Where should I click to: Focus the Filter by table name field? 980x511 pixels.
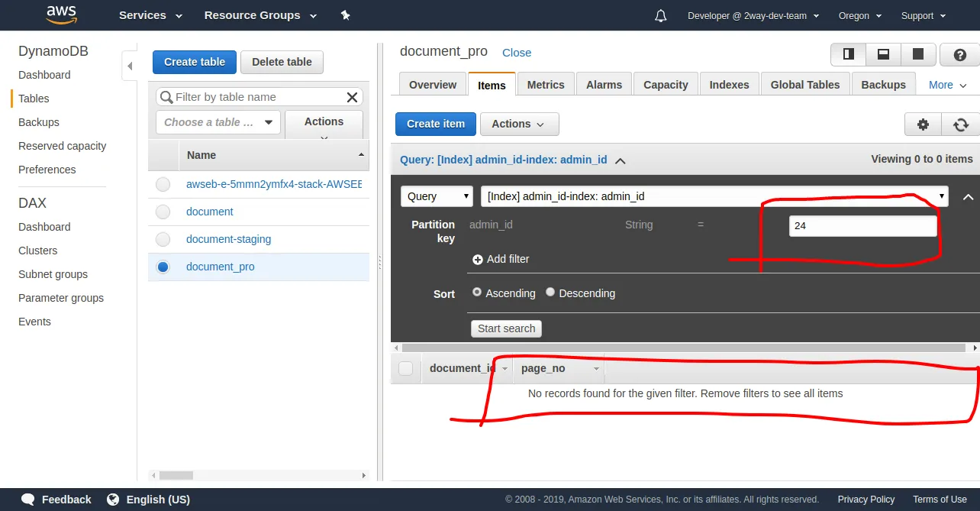coord(260,97)
